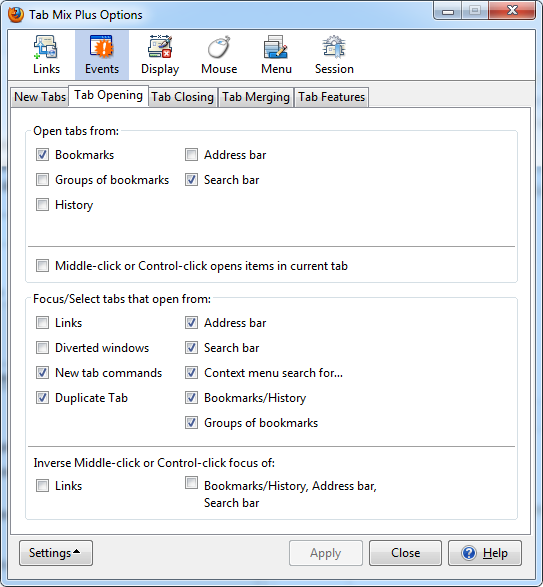
Task: Uncheck New tab commands
Action: 42,373
